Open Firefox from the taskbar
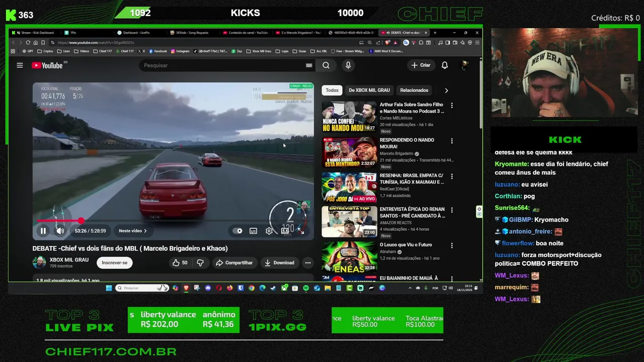This screenshot has width=644, height=362. [230, 288]
